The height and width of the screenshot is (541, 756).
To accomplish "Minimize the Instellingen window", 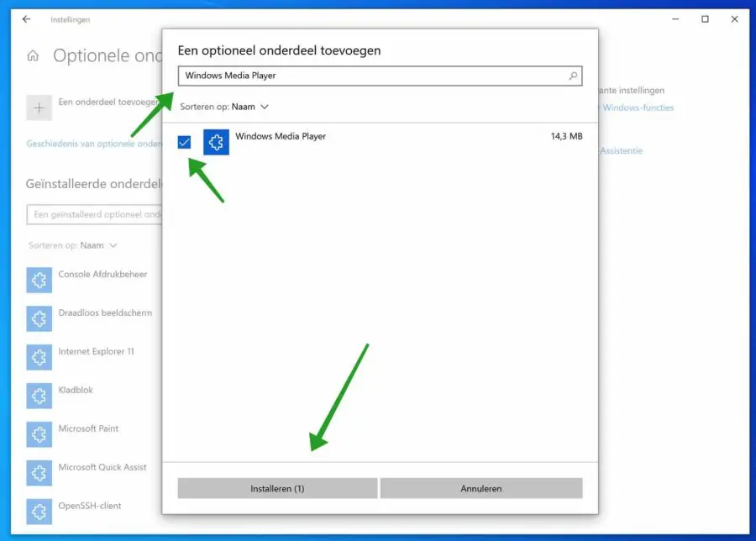I will 675,19.
